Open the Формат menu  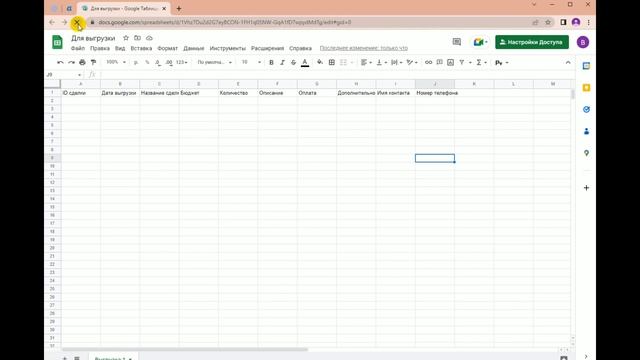(x=167, y=48)
